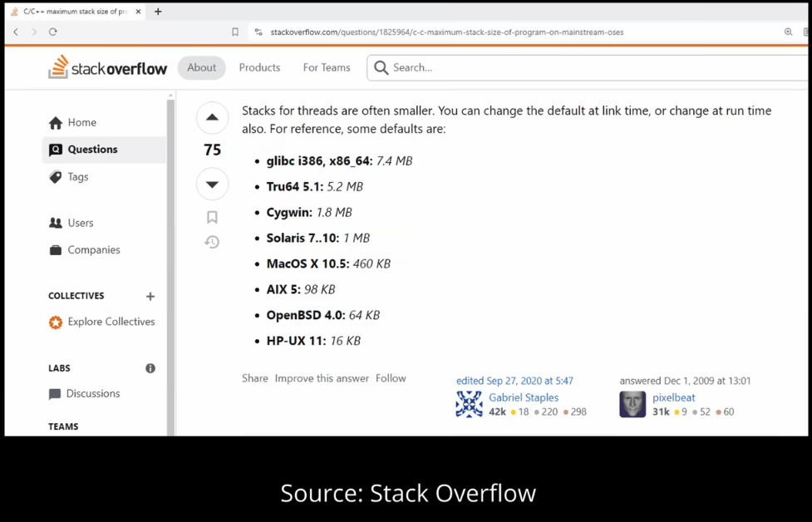Open Gabriel Staples' profile

(x=523, y=397)
